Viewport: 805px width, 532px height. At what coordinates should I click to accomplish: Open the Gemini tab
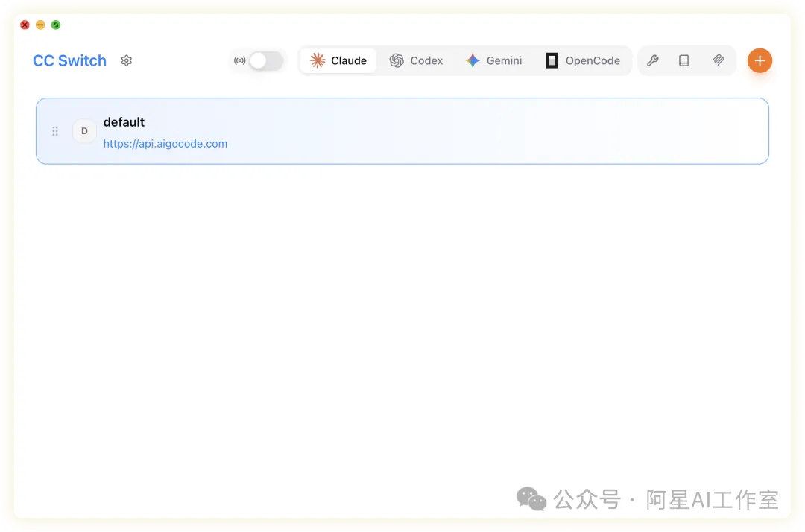pos(493,61)
